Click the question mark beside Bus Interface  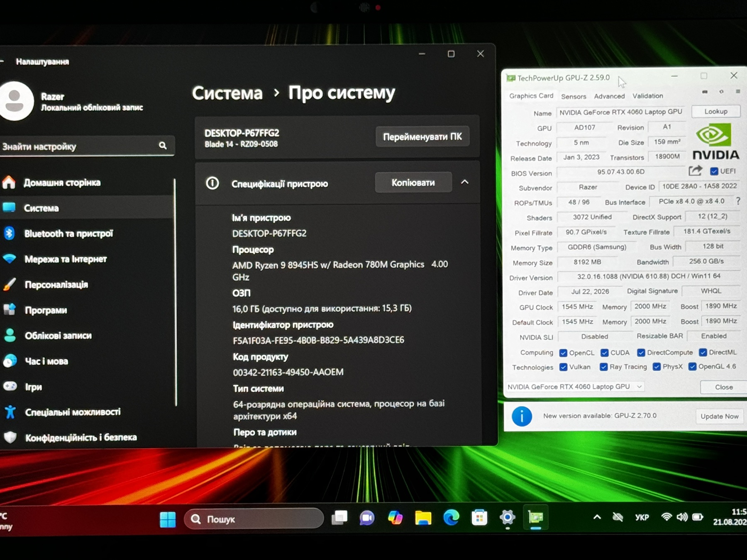[x=738, y=201]
